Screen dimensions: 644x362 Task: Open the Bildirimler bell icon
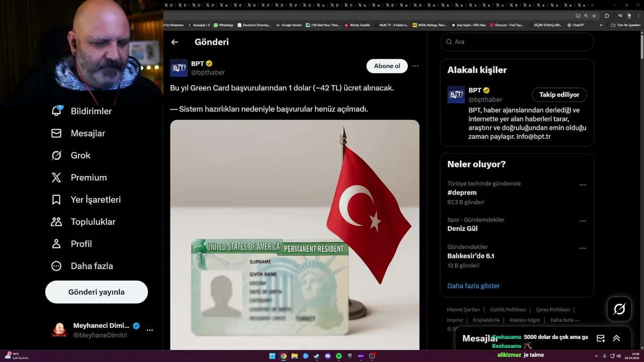(x=57, y=111)
